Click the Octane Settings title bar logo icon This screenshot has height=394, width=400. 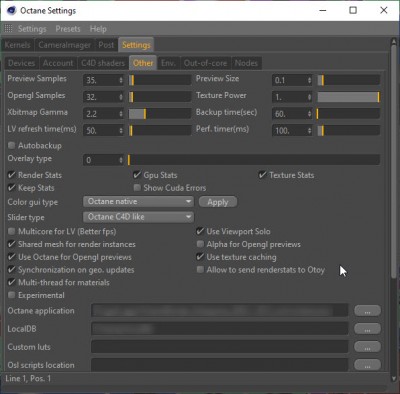[x=11, y=10]
